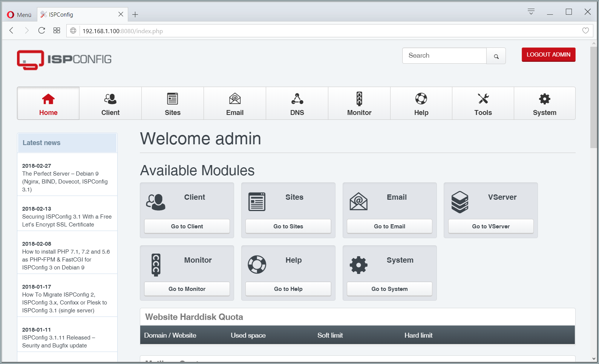Open the Help tab in navigation bar
This screenshot has height=364, width=599.
[x=421, y=104]
